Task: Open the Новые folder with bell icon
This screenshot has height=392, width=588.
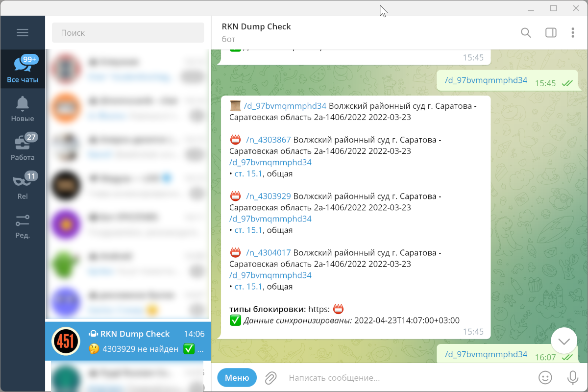Action: click(23, 109)
